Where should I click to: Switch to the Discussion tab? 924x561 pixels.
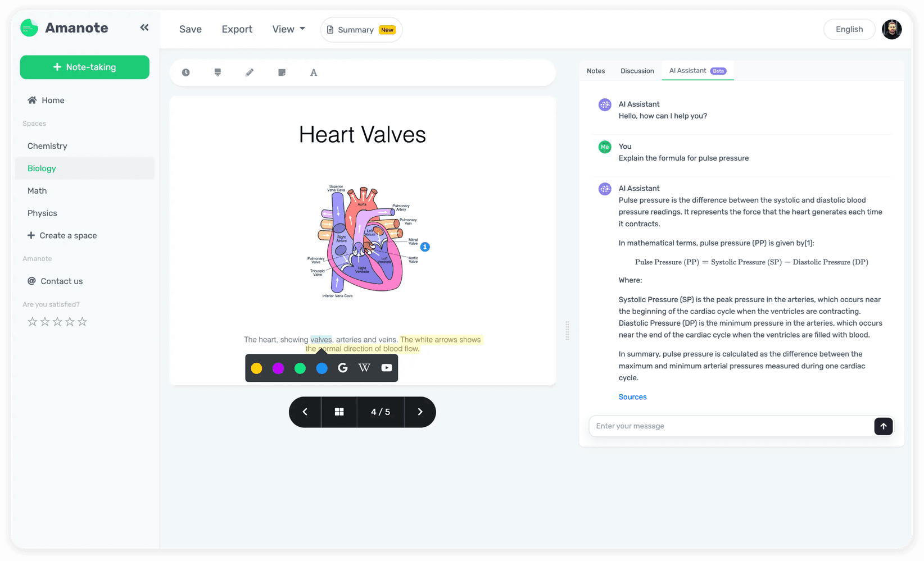click(637, 71)
